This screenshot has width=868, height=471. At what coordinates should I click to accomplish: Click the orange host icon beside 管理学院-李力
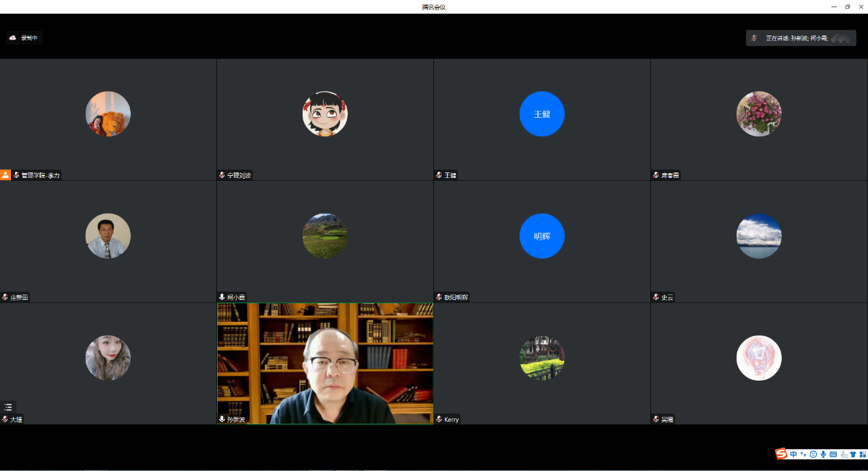(x=5, y=175)
